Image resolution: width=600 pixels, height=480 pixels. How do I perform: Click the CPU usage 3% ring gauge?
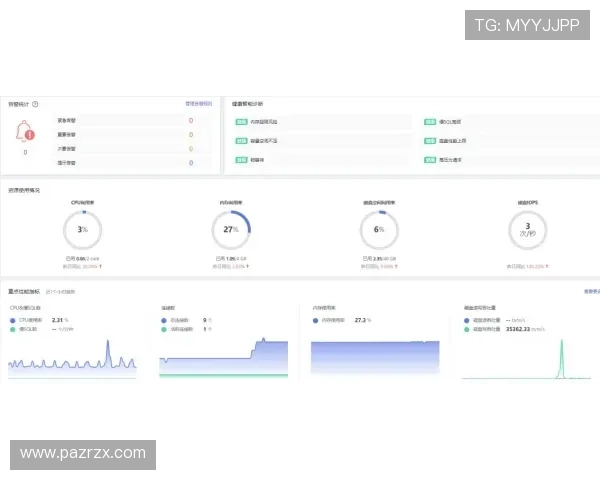(83, 229)
